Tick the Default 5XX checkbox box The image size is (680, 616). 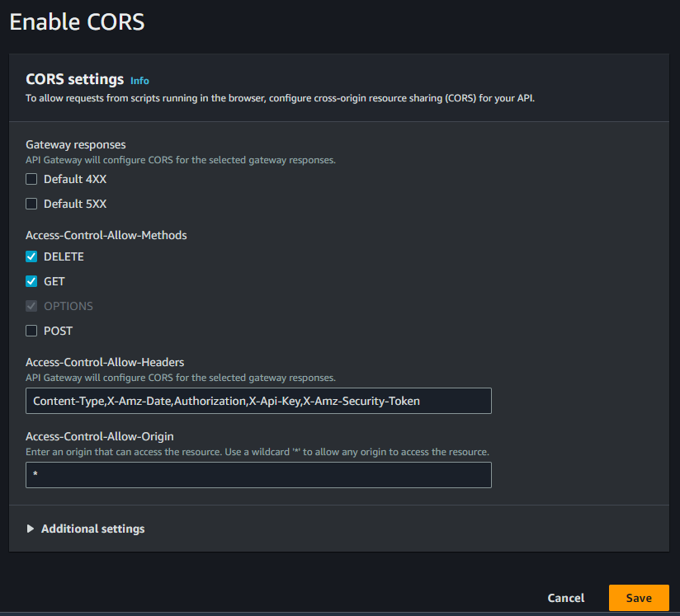coord(31,204)
